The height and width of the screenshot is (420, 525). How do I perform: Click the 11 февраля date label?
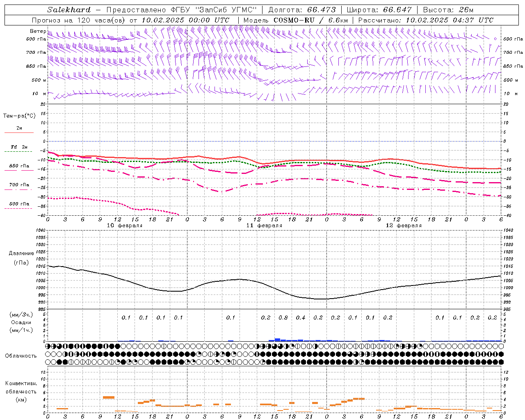(264, 226)
